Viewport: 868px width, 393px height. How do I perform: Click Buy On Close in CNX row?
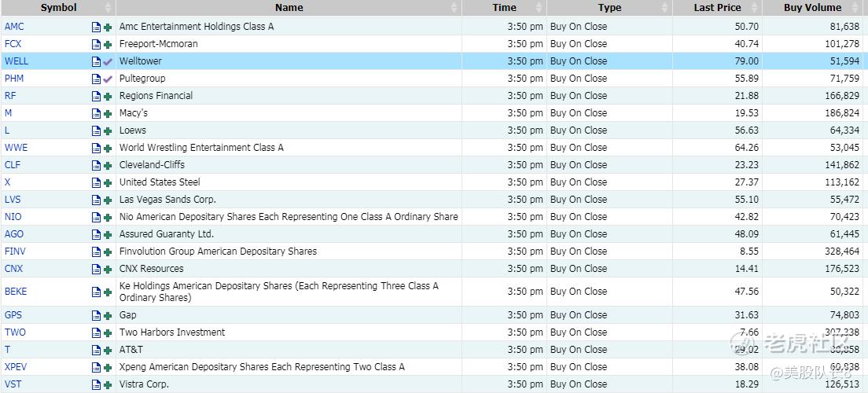pos(579,269)
